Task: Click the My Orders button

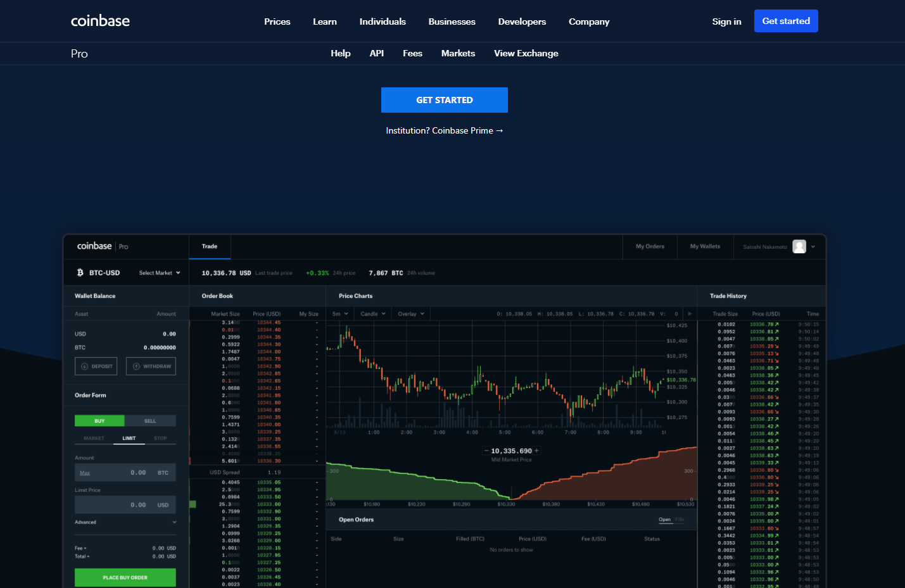Action: point(650,247)
